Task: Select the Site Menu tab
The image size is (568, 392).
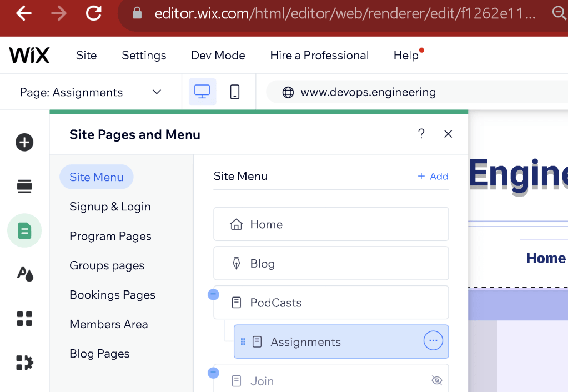Action: pos(97,177)
